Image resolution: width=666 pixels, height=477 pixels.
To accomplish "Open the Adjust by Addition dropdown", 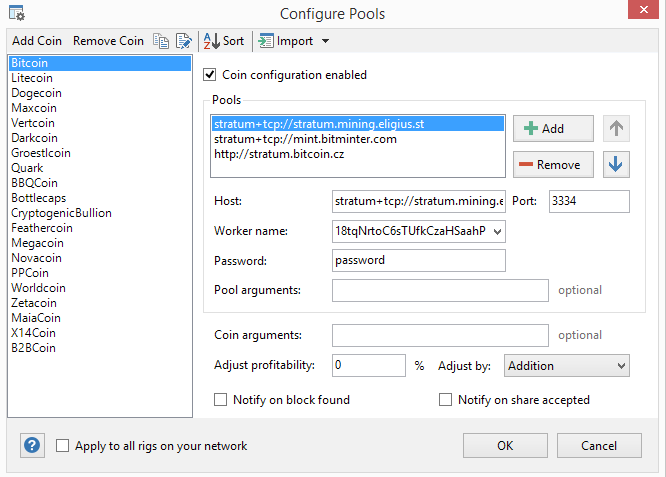I will click(621, 366).
